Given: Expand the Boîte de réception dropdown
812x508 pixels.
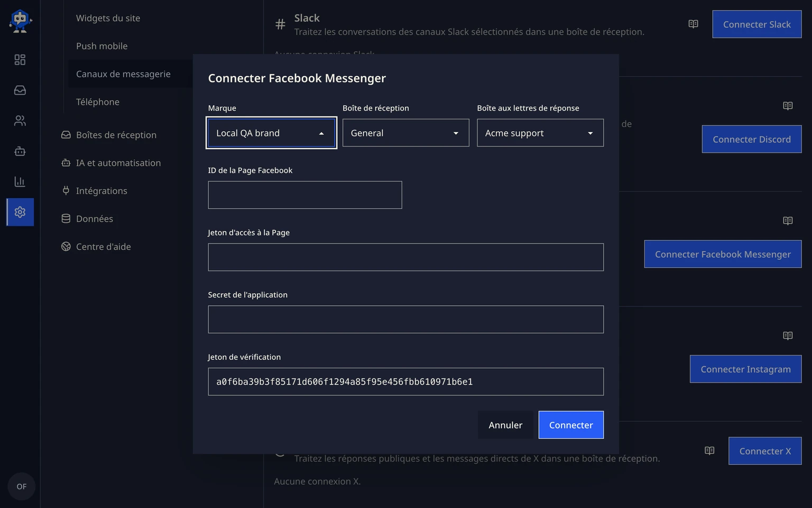Looking at the screenshot, I should [x=405, y=133].
